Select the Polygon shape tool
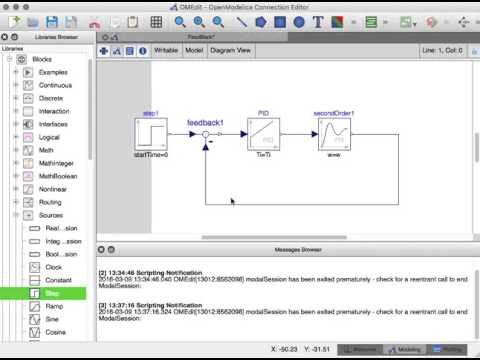 click(x=261, y=22)
